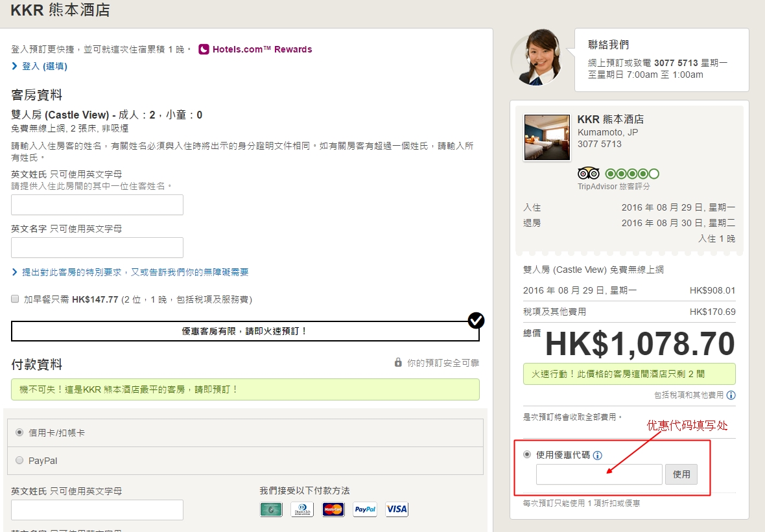Click the taxes amount HK$170.69
The image size is (765, 532).
(x=712, y=312)
